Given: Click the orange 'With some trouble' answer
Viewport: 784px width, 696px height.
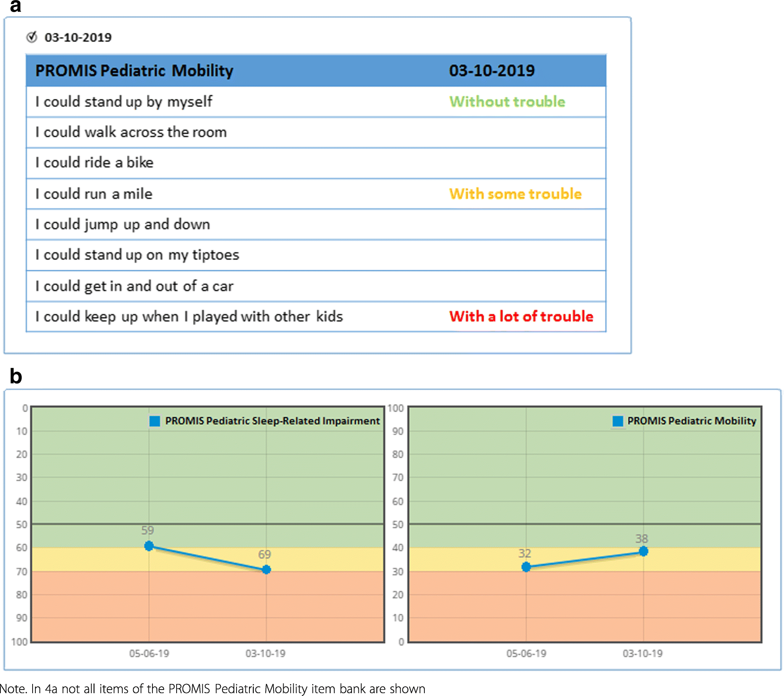Looking at the screenshot, I should pyautogui.click(x=515, y=194).
